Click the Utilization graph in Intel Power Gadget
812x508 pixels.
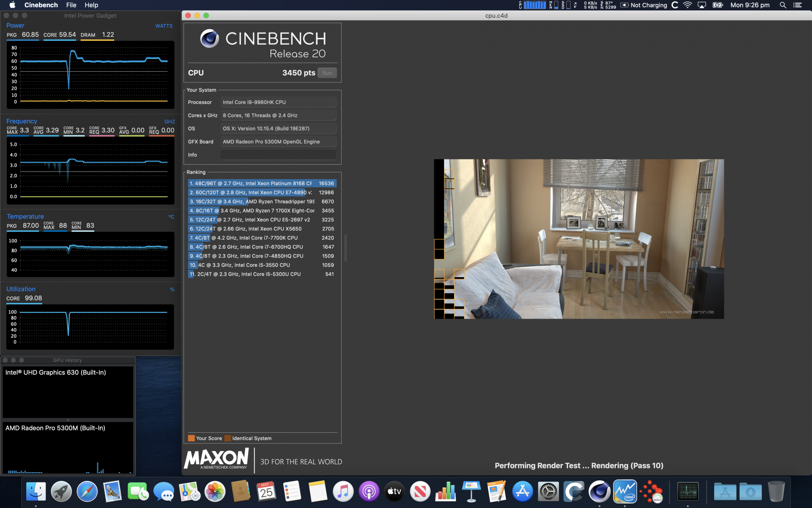click(x=91, y=327)
